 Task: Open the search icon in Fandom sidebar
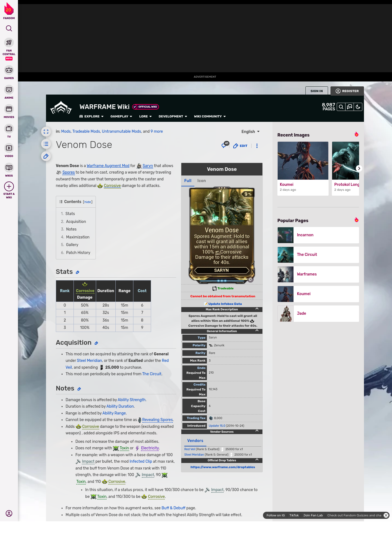9,28
